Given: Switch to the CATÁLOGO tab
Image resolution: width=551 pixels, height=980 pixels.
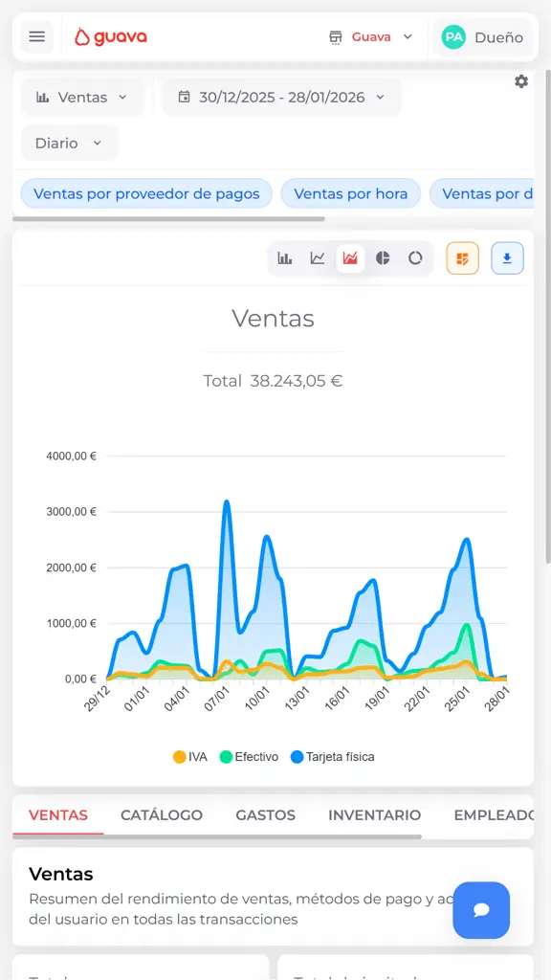Looking at the screenshot, I should 162,815.
